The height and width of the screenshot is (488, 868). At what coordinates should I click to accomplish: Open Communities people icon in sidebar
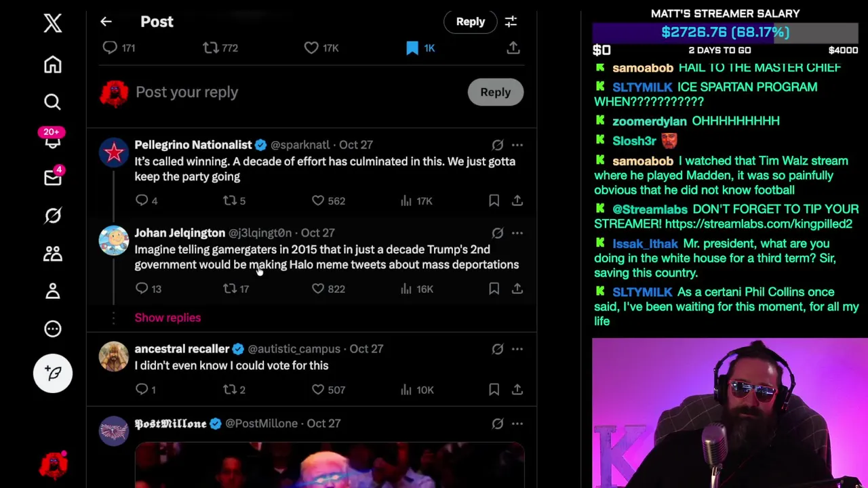tap(53, 253)
